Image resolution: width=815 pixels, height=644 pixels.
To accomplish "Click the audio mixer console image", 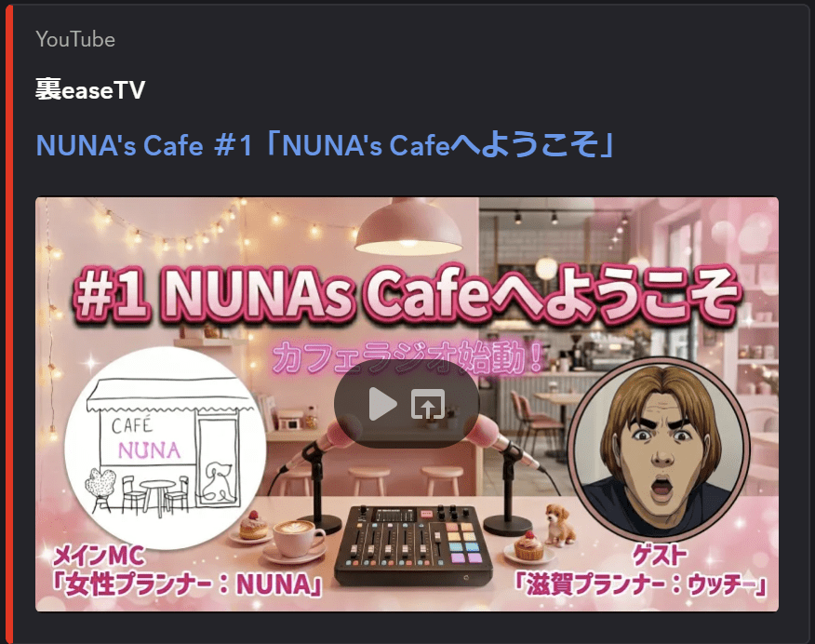I will (x=413, y=544).
